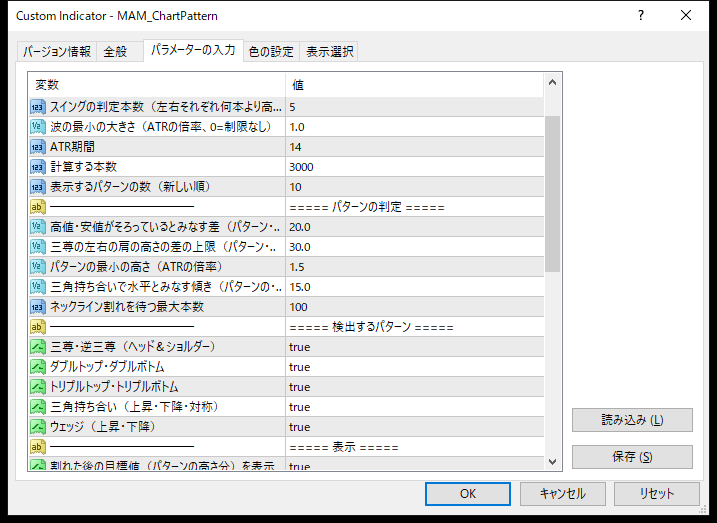Click the bool icon beside 三角持ち合い（上昇・下降・対称）
This screenshot has height=523, width=717.
coord(38,407)
